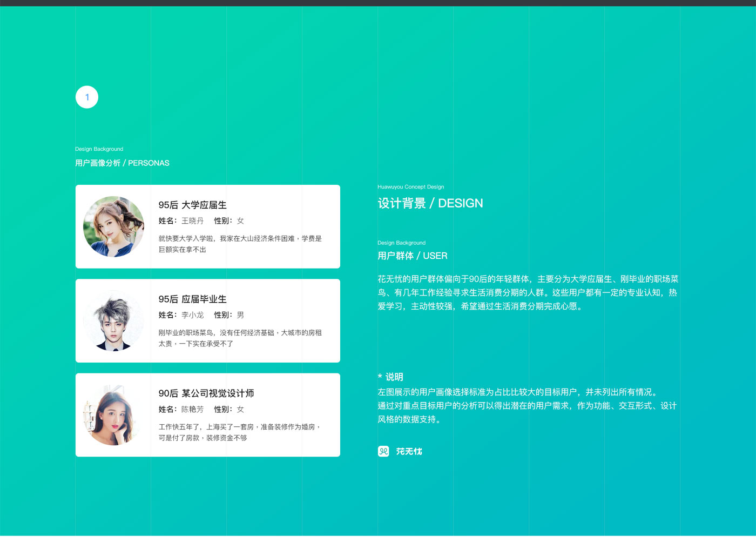Click 李小龙's description about city rent
This screenshot has height=549, width=756.
point(240,338)
